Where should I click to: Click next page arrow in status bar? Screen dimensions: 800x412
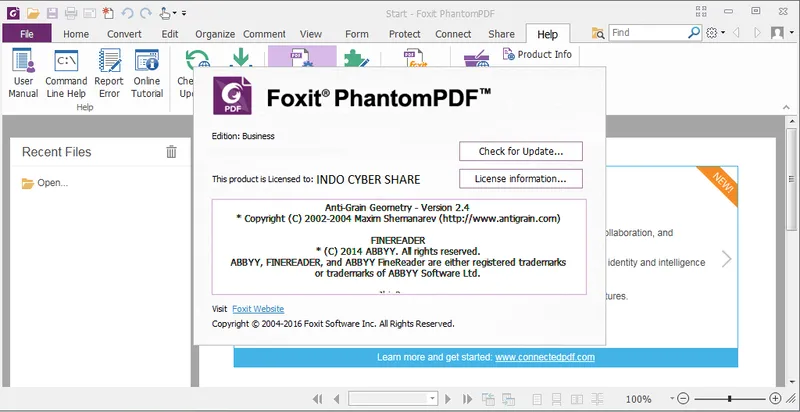tap(448, 399)
